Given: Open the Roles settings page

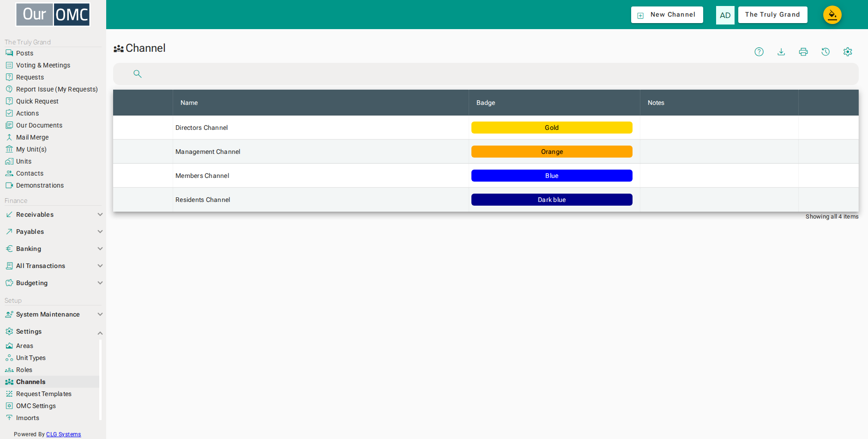Looking at the screenshot, I should 24,370.
